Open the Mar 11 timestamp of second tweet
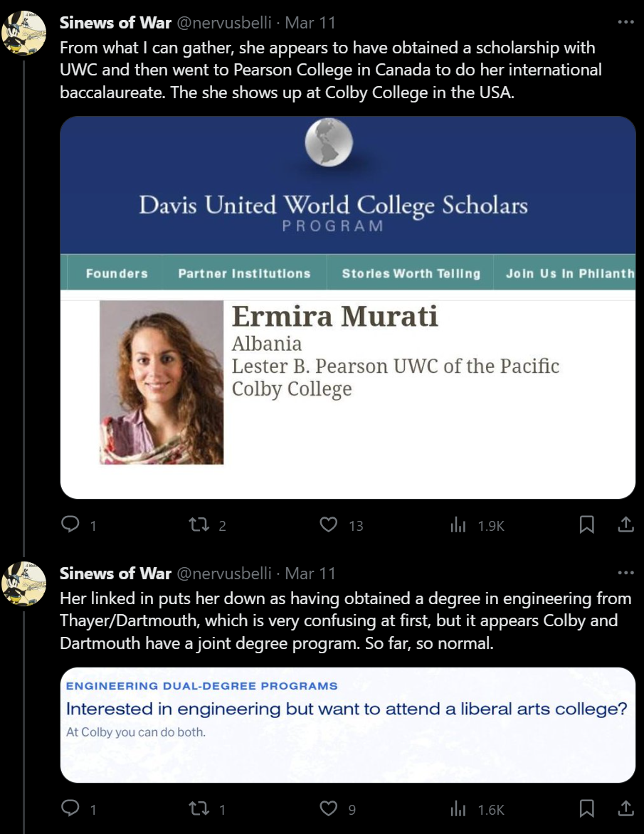Image resolution: width=644 pixels, height=834 pixels. pos(310,574)
